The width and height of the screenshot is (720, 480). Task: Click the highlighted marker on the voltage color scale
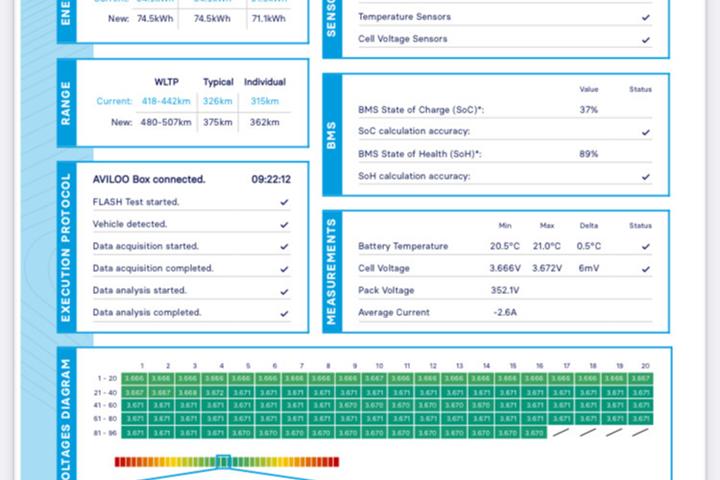(223, 461)
